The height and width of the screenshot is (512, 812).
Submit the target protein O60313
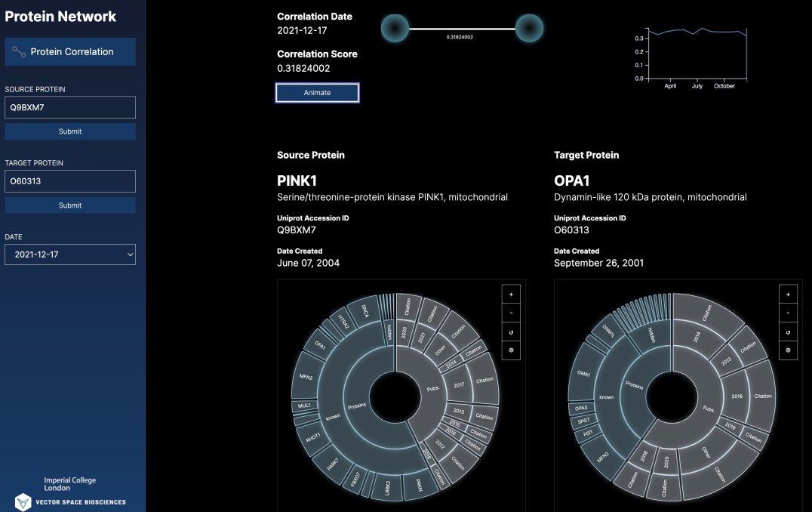click(x=70, y=205)
